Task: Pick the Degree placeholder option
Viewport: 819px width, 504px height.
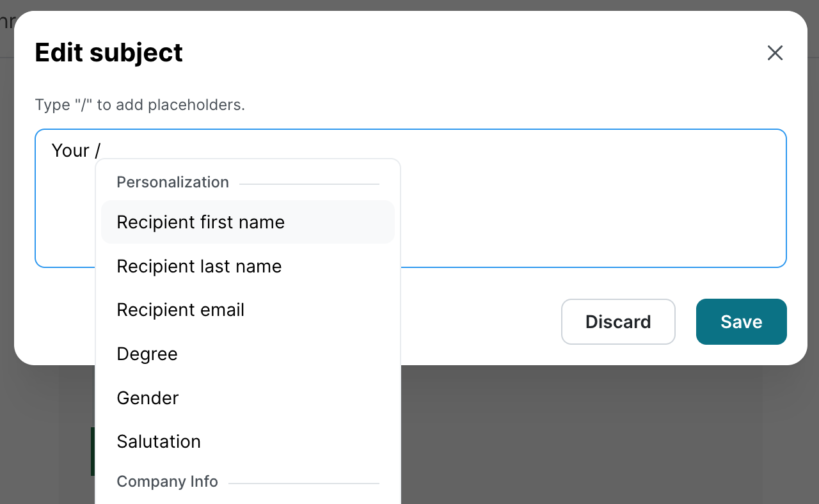Action: pos(147,354)
